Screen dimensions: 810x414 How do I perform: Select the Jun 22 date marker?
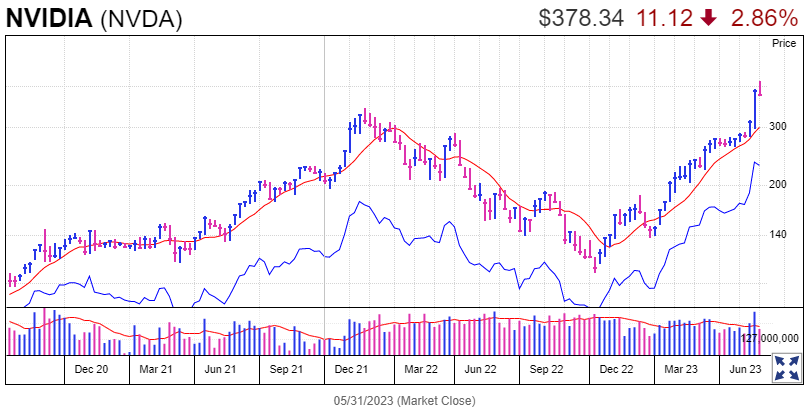tap(481, 369)
